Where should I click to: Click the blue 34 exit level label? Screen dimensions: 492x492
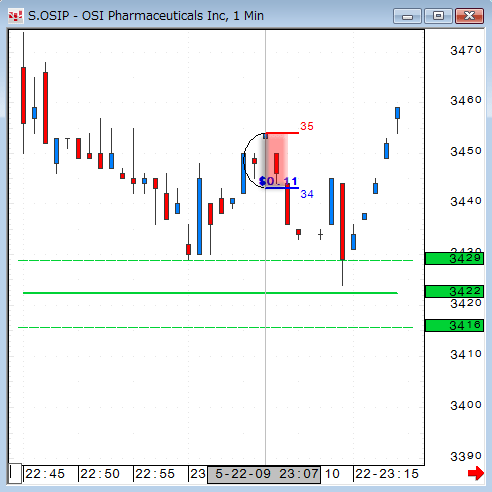307,194
